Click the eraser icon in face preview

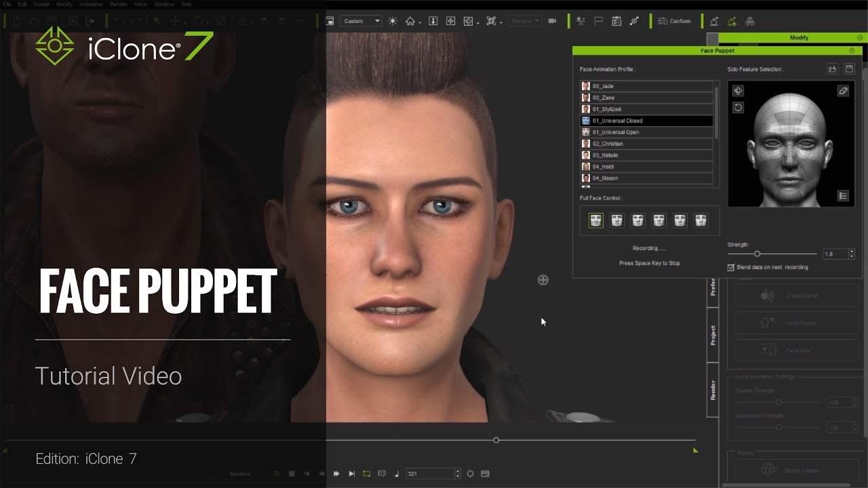coord(843,91)
